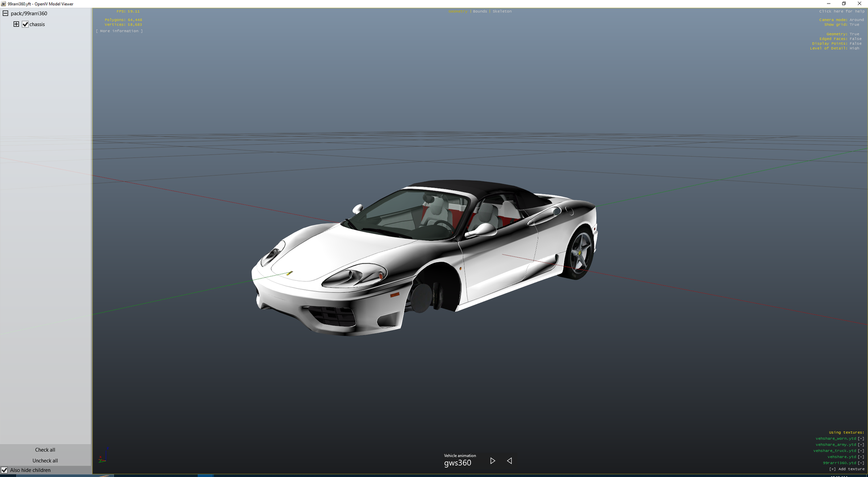Open the More information link
Image resolution: width=868 pixels, height=477 pixels.
(119, 31)
